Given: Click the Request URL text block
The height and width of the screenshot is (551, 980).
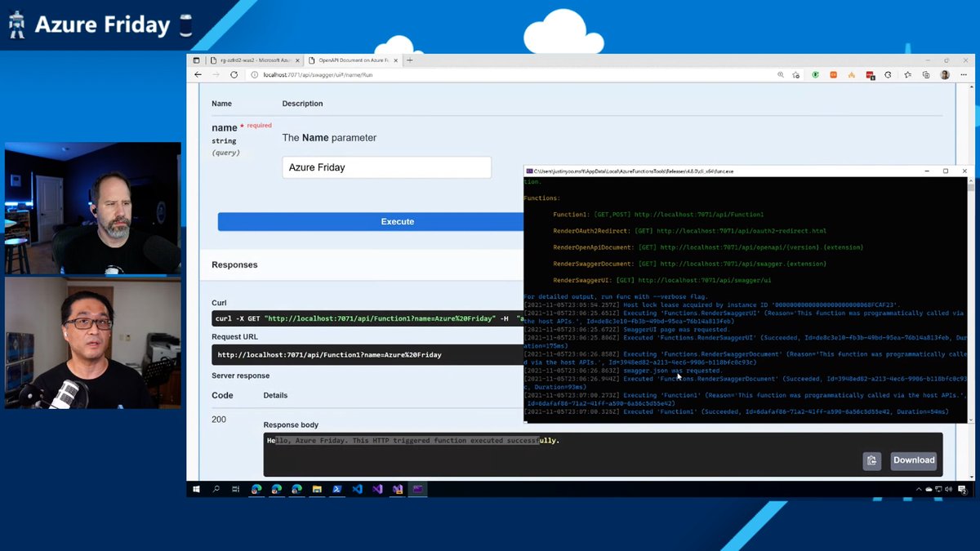Looking at the screenshot, I should tap(367, 355).
